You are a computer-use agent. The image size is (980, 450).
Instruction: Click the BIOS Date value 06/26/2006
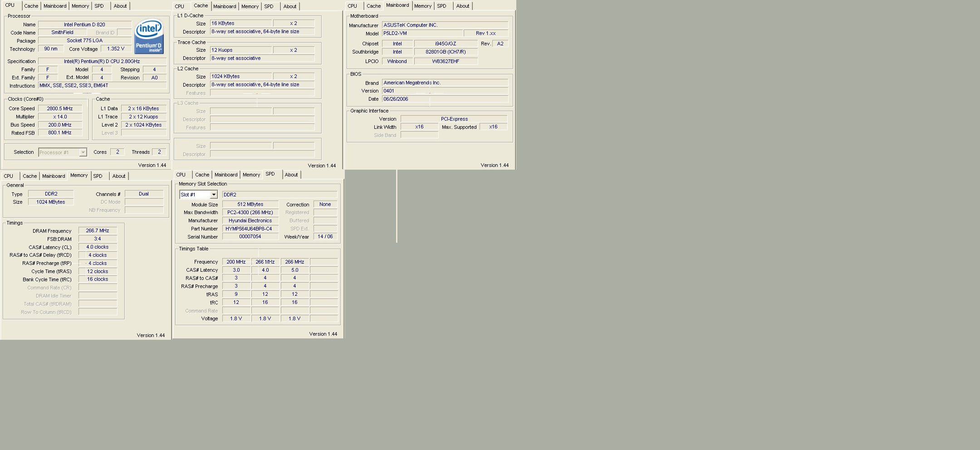[x=445, y=99]
